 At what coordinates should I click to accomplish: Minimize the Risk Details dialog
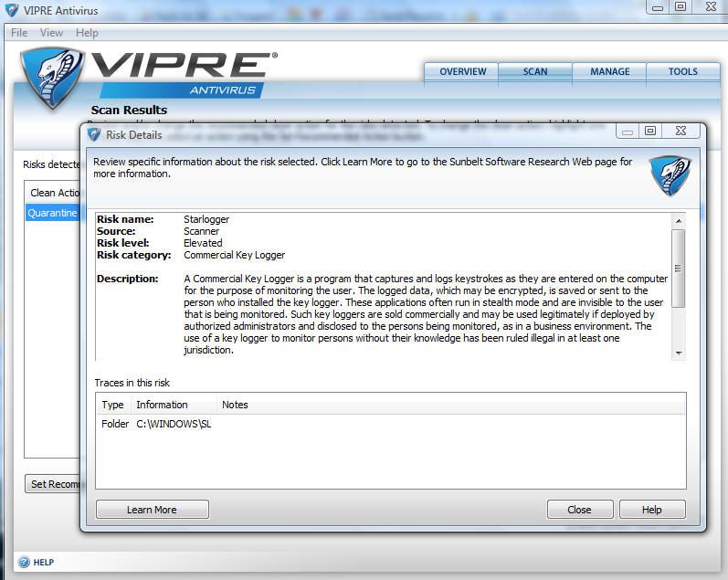pos(627,132)
